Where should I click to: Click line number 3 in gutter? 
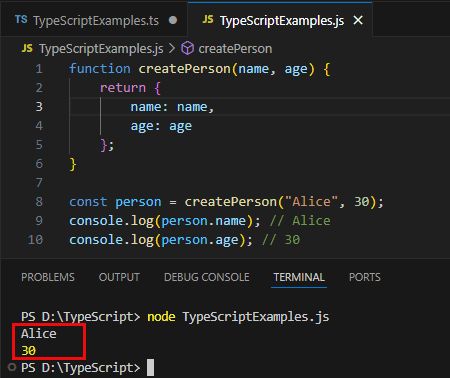pyautogui.click(x=39, y=107)
